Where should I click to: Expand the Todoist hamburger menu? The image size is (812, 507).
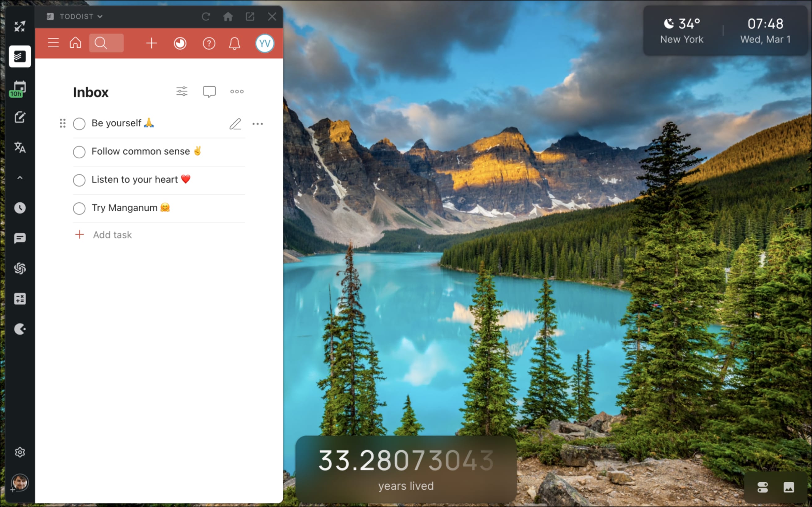pyautogui.click(x=53, y=43)
